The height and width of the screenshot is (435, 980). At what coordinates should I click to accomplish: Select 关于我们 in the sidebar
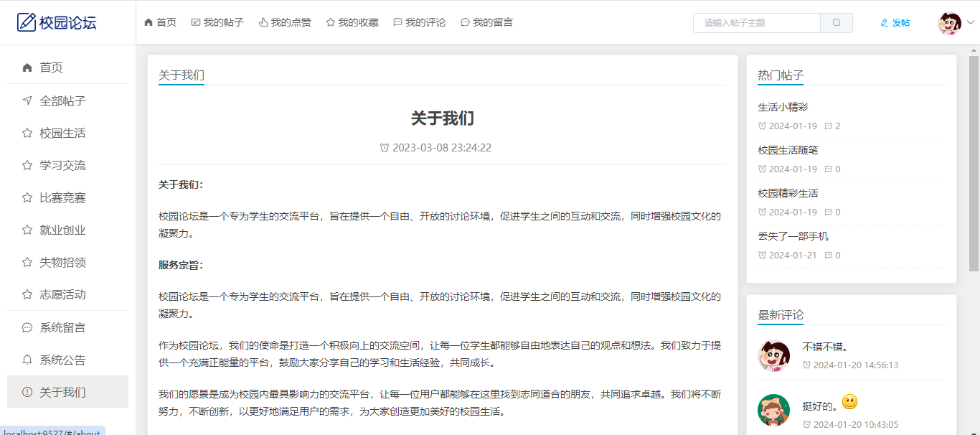[67, 392]
